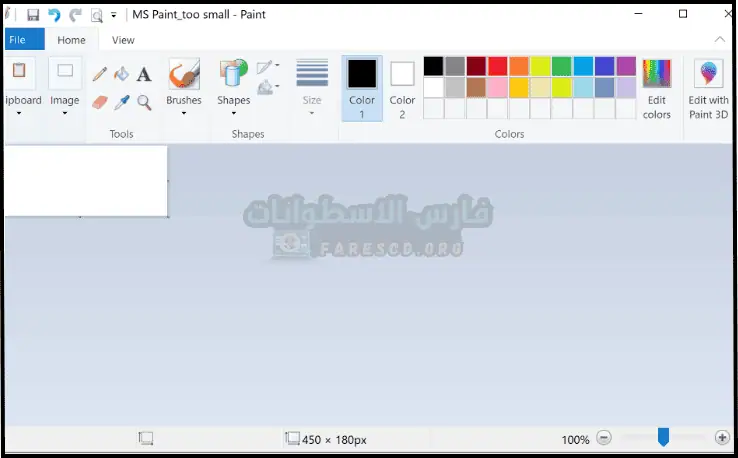The height and width of the screenshot is (458, 738).
Task: Switch to the View tab
Action: pyautogui.click(x=123, y=40)
